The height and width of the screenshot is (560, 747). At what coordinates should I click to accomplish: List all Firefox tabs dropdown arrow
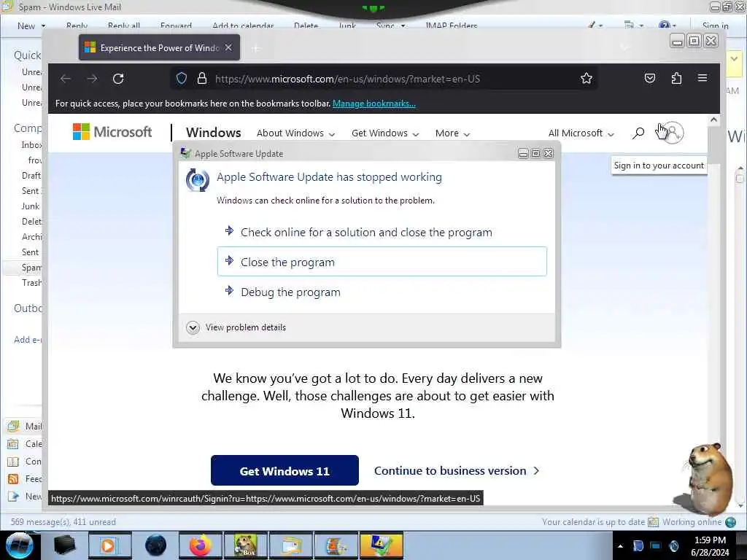[x=625, y=47]
